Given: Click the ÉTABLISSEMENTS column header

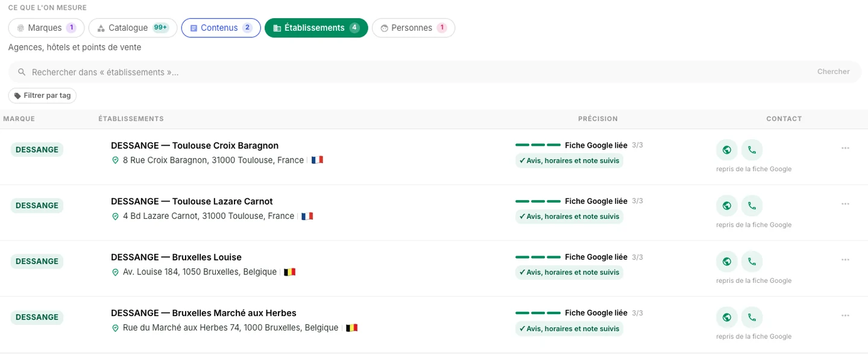Looking at the screenshot, I should (x=131, y=119).
